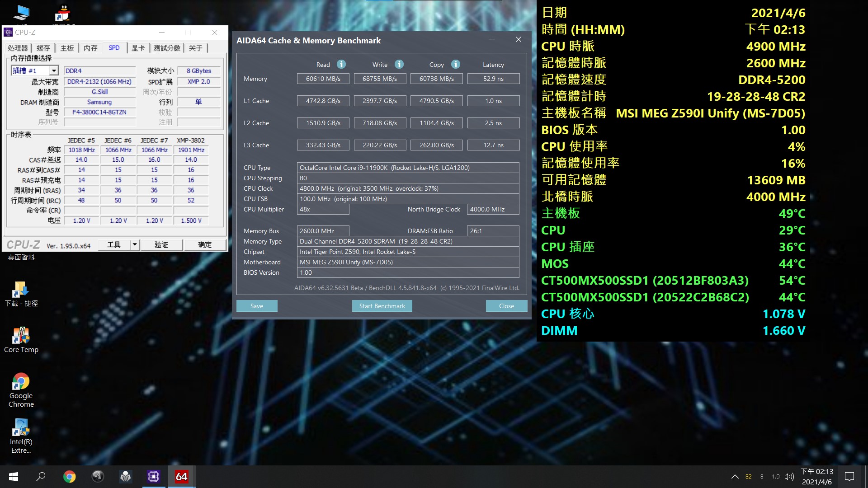This screenshot has height=488, width=868.
Task: Expand the memory slot 插槽 #1 dropdown
Action: coord(54,70)
